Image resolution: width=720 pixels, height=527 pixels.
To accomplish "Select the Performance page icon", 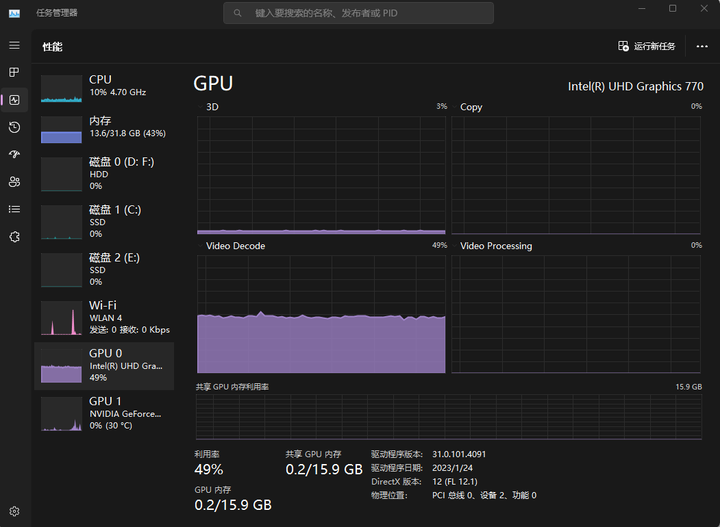I will (14, 100).
